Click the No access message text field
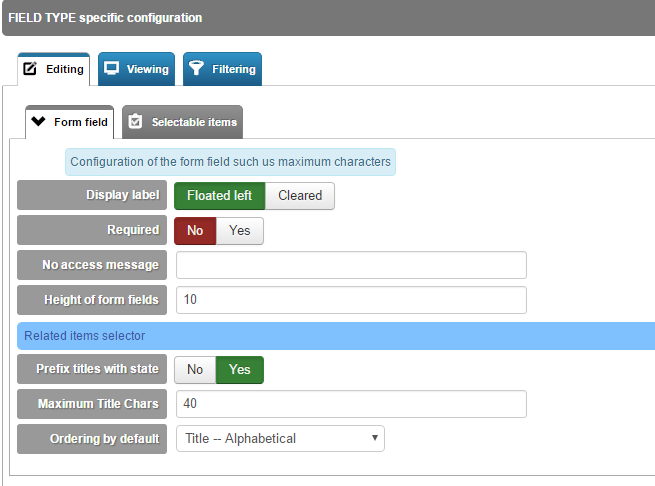This screenshot has height=486, width=655. point(351,265)
